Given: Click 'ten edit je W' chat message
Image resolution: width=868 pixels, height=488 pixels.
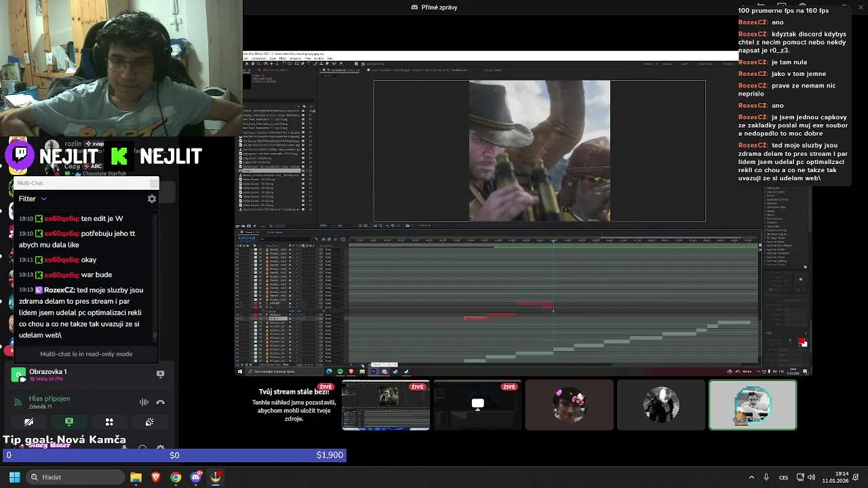Looking at the screenshot, I should click(102, 218).
